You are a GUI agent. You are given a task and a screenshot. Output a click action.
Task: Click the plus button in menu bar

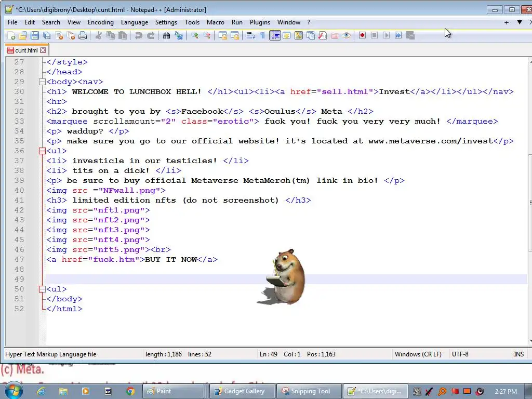(x=506, y=22)
